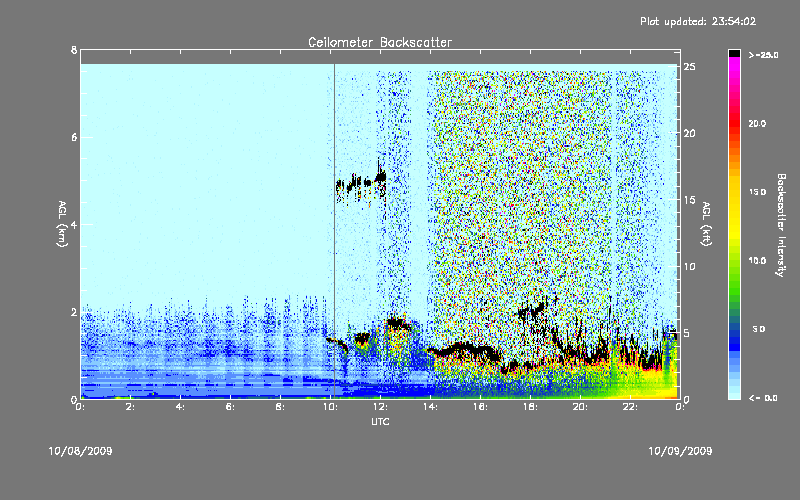The height and width of the screenshot is (500, 800).
Task: Click the 10: UTC hour tick label
Action: click(330, 407)
